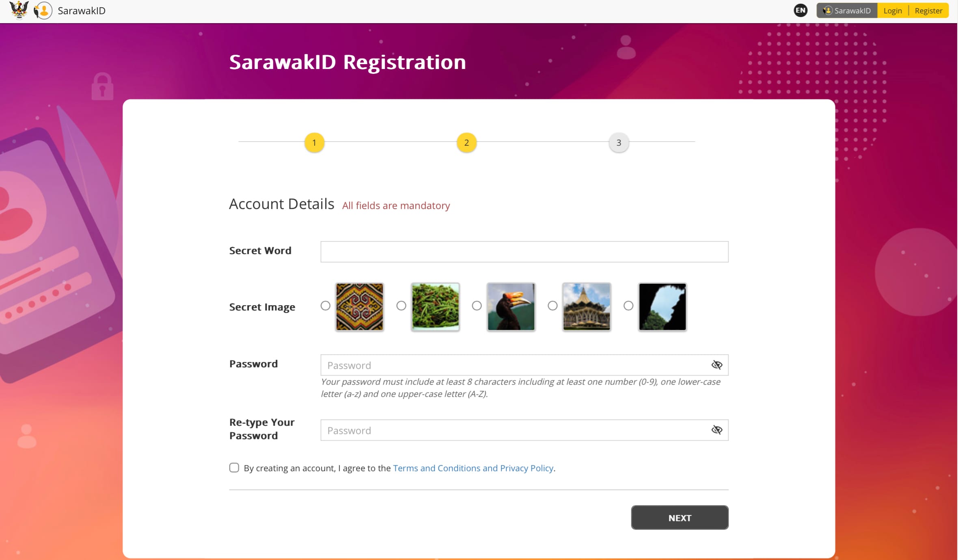The image size is (958, 560).
Task: Go to registration step 3
Action: [619, 142]
